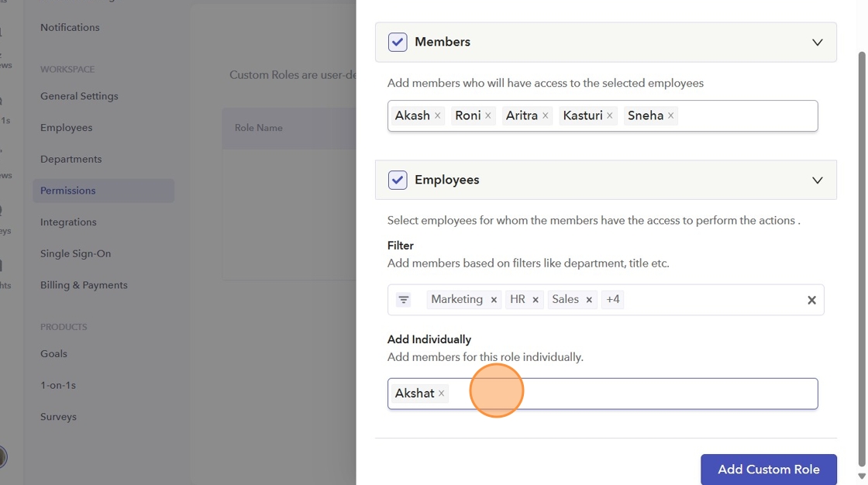Viewport: 868px width, 485px height.
Task: Collapse the Employees section chevron
Action: (x=817, y=180)
